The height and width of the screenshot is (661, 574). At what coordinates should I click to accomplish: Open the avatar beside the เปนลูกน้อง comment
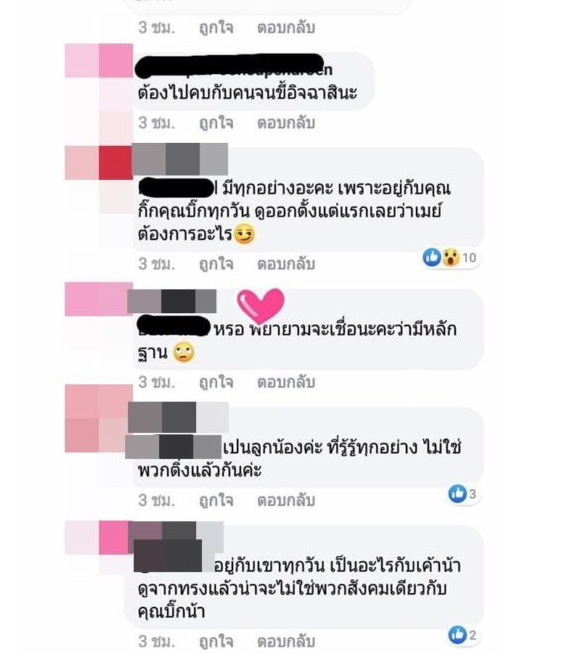click(x=99, y=418)
